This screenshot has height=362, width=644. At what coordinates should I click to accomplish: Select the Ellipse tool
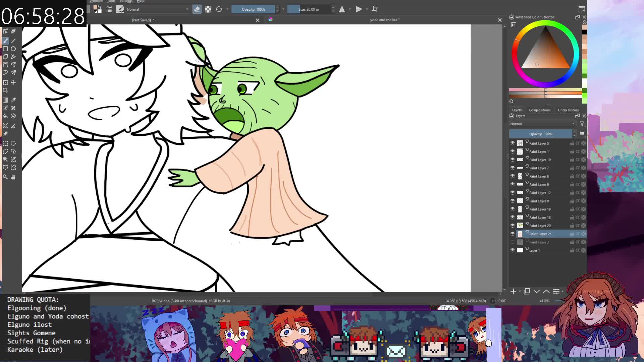tap(13, 49)
